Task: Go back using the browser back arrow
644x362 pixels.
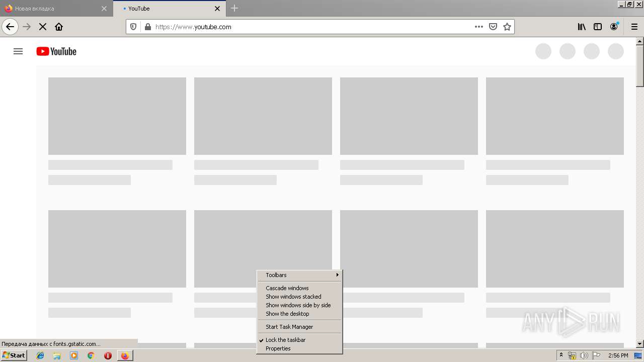Action: (10, 27)
